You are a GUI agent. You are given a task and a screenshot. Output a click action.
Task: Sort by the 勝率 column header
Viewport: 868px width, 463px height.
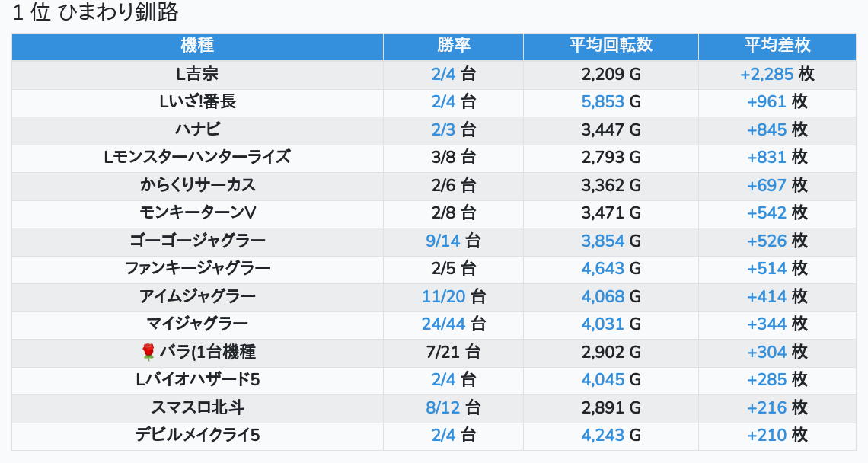tap(453, 46)
